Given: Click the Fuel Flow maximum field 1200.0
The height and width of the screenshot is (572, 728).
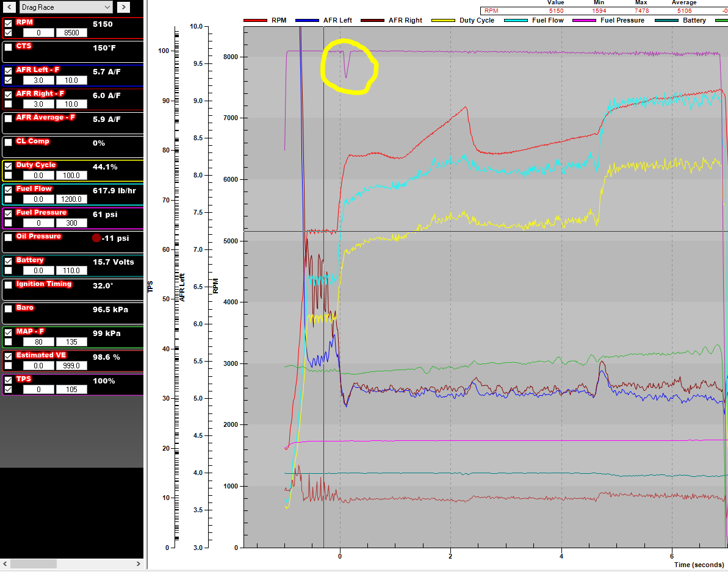Looking at the screenshot, I should coord(71,199).
